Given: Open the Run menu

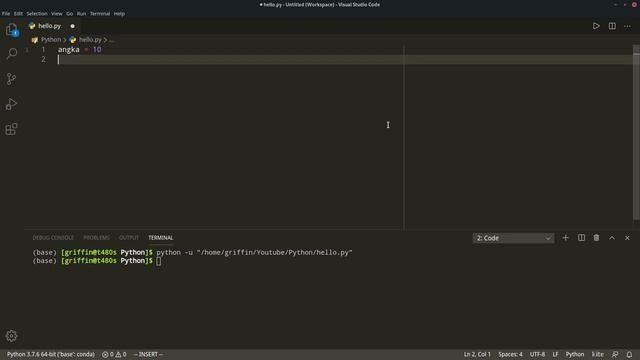Looking at the screenshot, I should point(81,13).
